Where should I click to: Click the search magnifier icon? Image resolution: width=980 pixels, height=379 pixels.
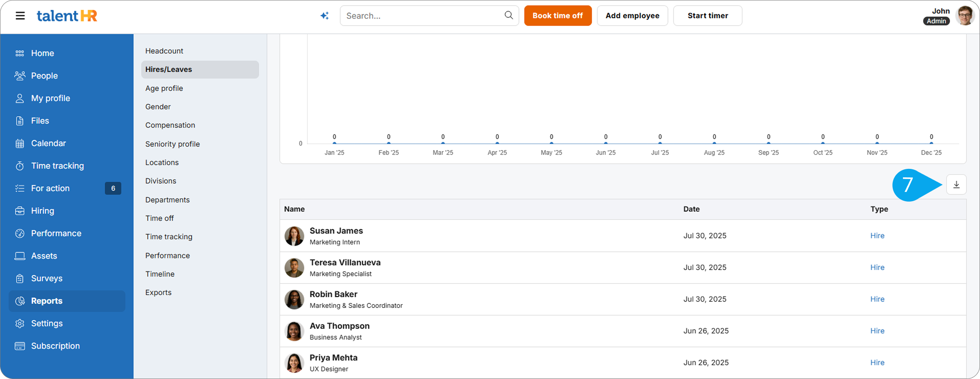click(x=508, y=15)
